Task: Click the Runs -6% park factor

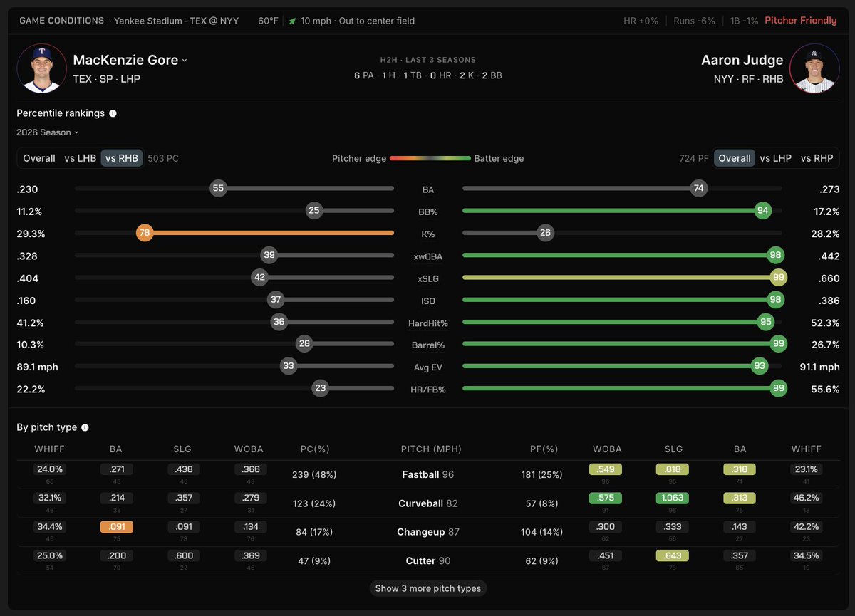Action: [695, 21]
